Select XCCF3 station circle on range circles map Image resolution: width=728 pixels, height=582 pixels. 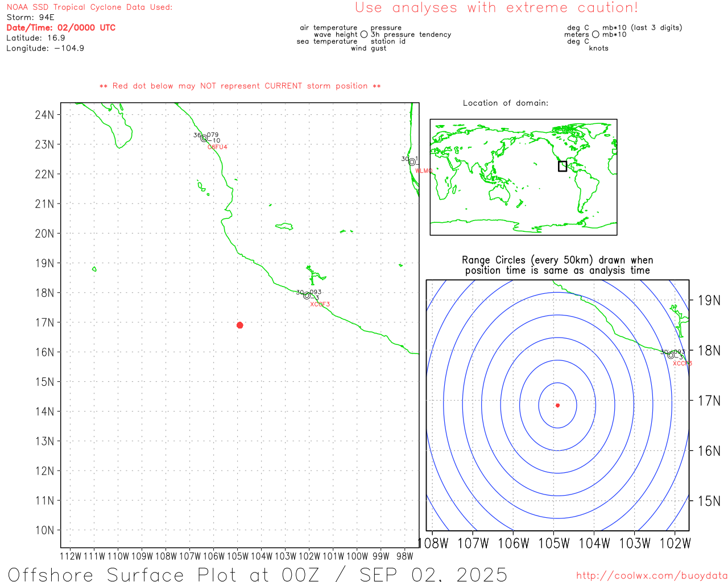pos(671,355)
